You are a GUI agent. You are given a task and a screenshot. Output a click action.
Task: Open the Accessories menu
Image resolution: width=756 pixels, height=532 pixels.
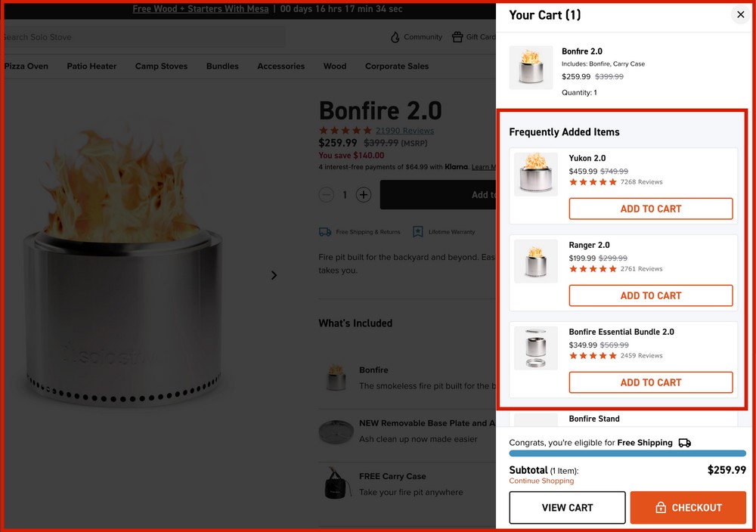click(x=280, y=66)
